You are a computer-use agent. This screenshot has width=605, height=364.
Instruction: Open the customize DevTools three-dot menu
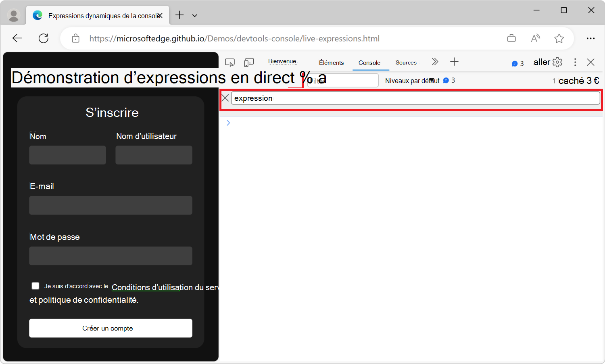[575, 62]
